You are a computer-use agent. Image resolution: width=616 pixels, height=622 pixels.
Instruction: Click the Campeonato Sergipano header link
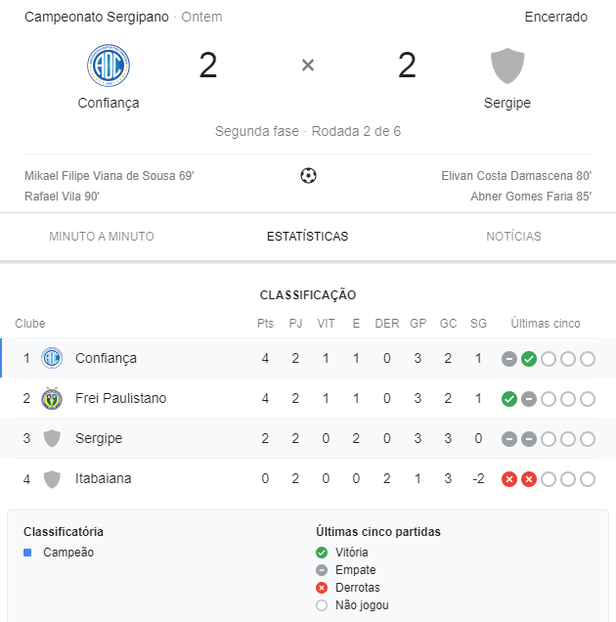96,17
